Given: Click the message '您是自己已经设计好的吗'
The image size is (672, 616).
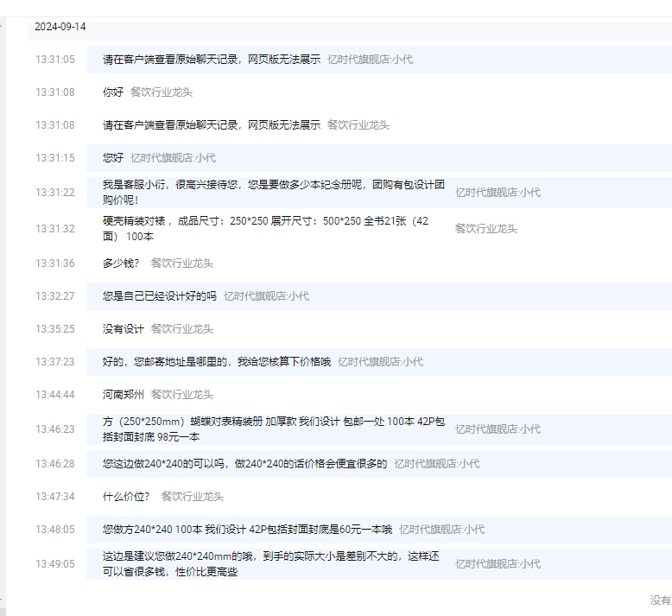Looking at the screenshot, I should pyautogui.click(x=160, y=296).
